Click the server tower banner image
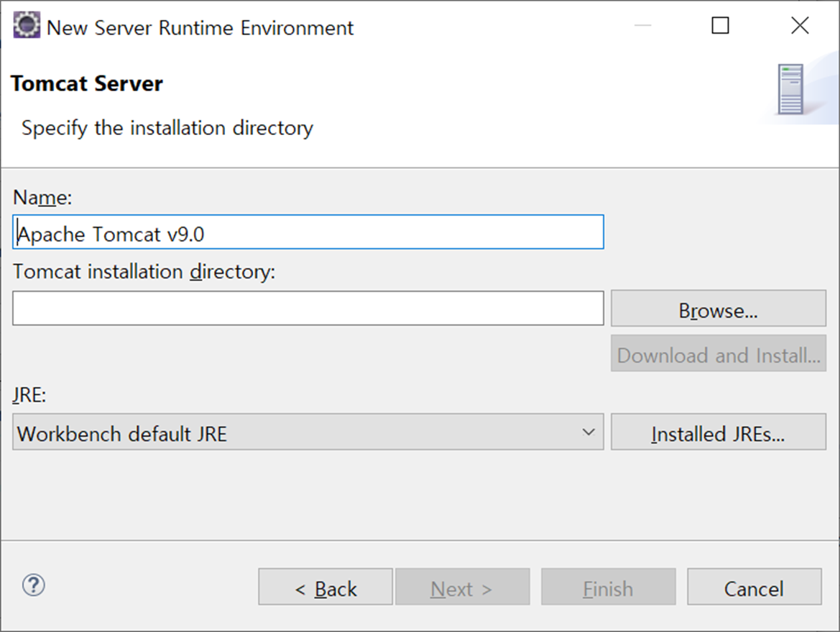The image size is (840, 632). click(790, 90)
